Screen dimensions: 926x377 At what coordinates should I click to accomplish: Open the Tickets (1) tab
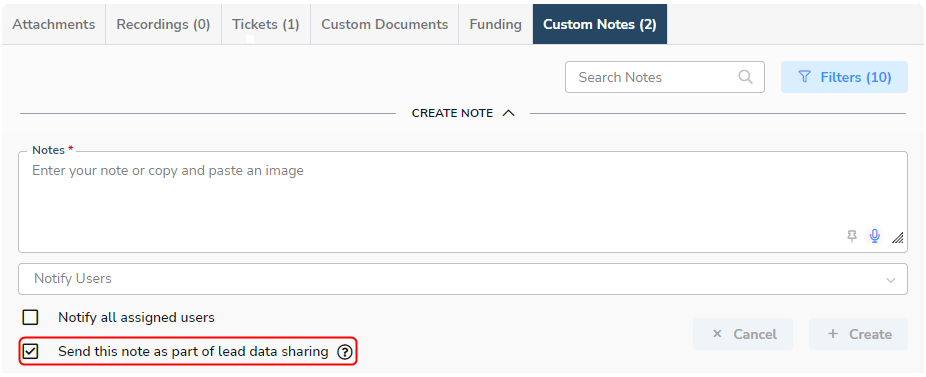point(266,24)
